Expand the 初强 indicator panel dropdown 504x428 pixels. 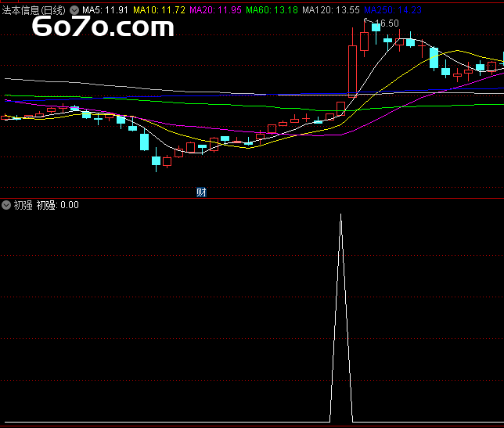(x=6, y=205)
